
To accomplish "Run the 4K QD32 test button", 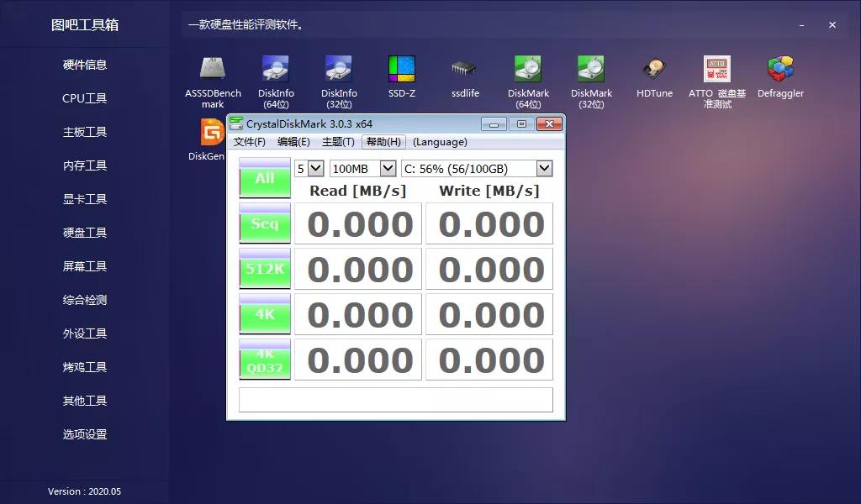I will point(265,360).
